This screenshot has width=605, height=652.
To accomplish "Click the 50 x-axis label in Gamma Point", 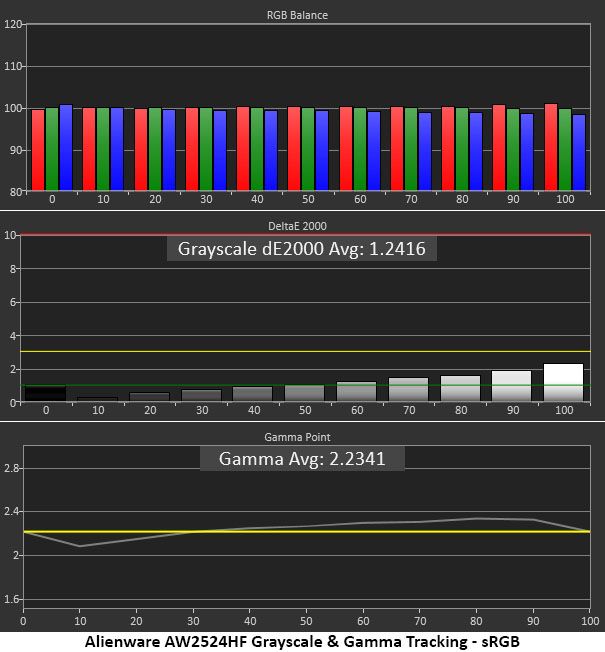I will click(x=306, y=621).
